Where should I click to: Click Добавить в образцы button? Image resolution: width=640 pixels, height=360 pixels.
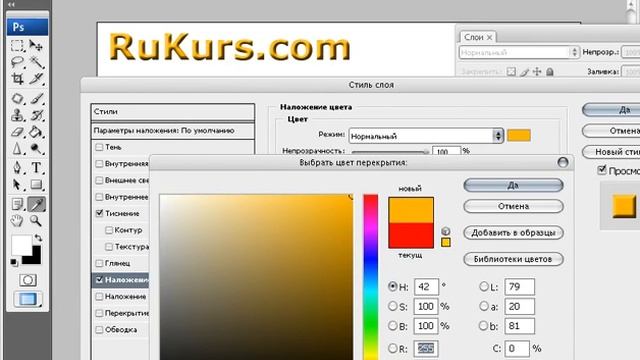[513, 233]
